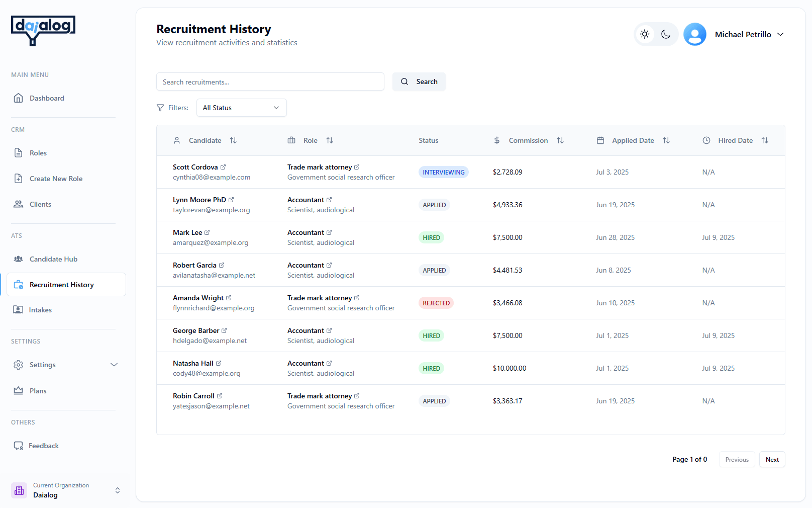
Task: Open the All Status dropdown
Action: pyautogui.click(x=241, y=108)
